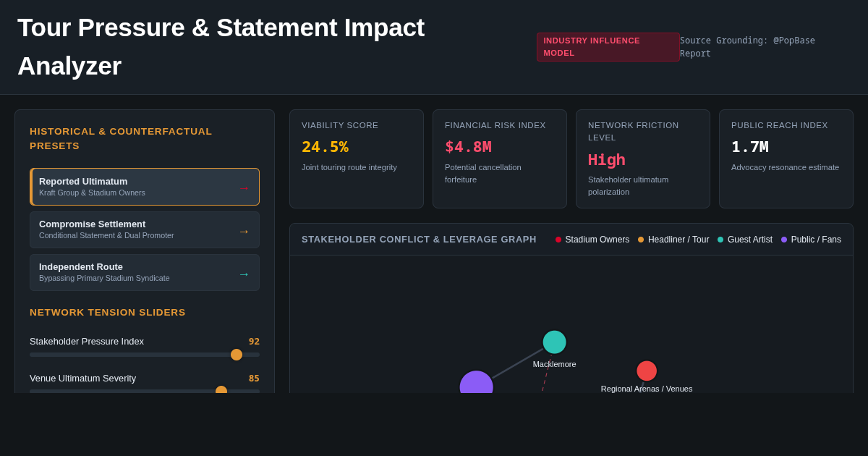Click 'Stakeholder ultimatum polarization' description
The width and height of the screenshot is (868, 456).
tap(629, 185)
